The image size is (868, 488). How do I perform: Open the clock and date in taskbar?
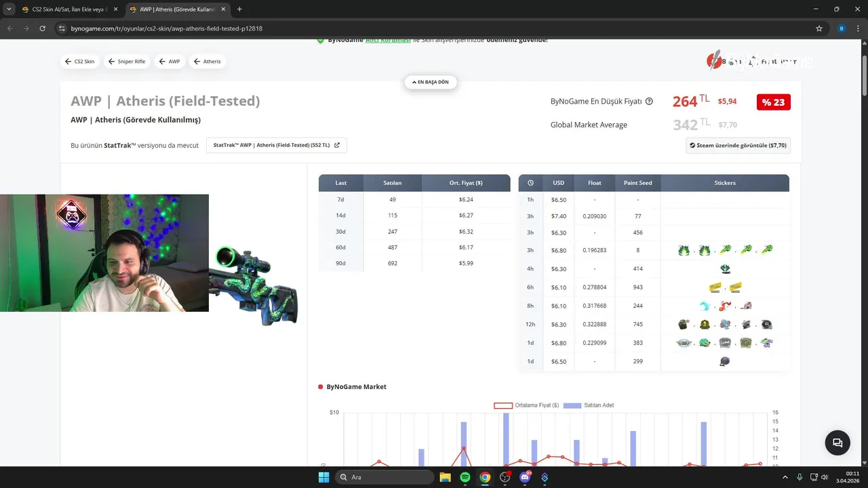[849, 477]
